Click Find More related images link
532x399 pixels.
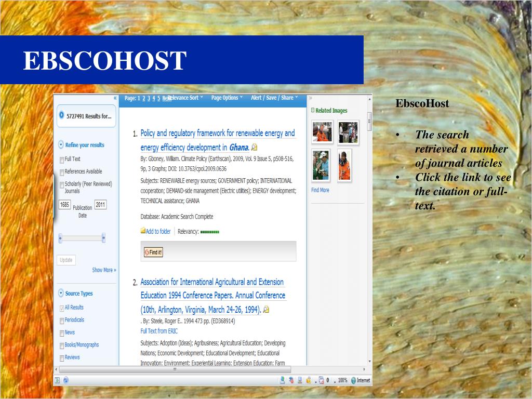320,190
